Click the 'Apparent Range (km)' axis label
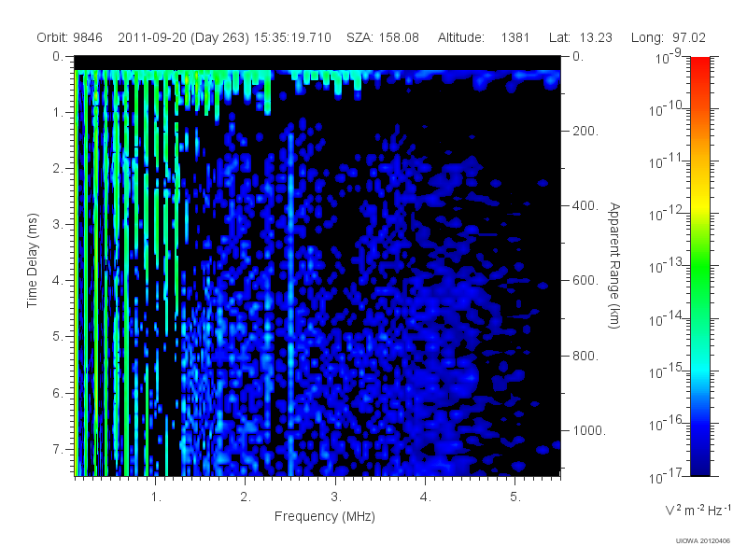 point(614,265)
